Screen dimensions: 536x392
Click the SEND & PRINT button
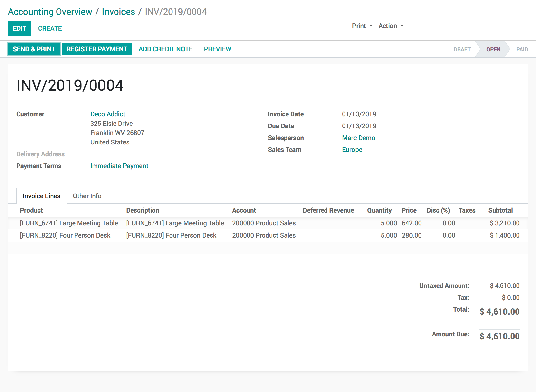(34, 49)
